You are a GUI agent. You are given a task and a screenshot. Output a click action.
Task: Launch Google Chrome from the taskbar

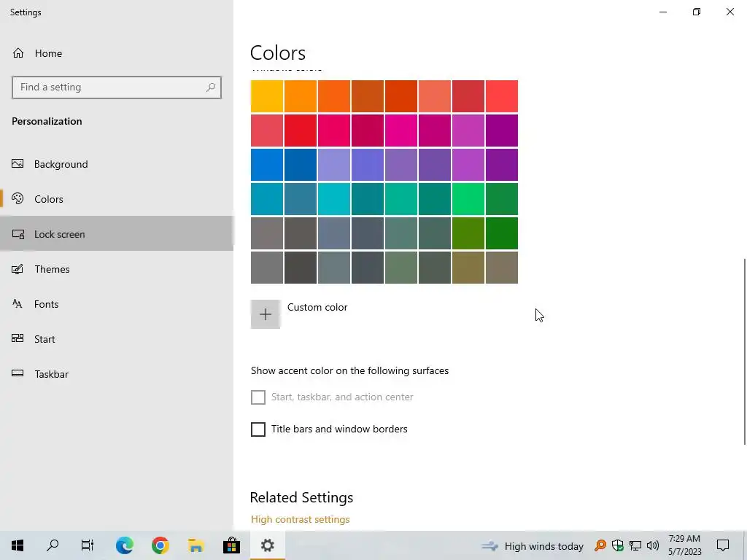(x=160, y=545)
